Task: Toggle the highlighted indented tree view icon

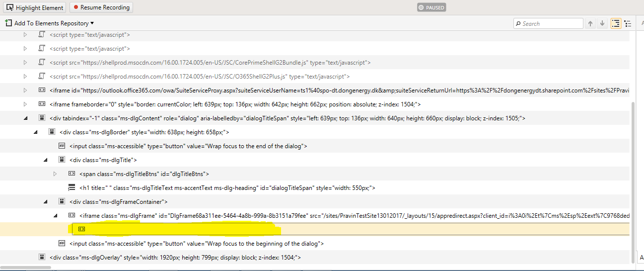Action: point(616,23)
